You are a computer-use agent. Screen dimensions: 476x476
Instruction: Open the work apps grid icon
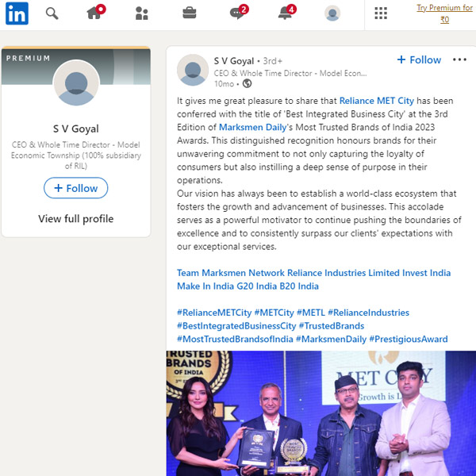(381, 13)
